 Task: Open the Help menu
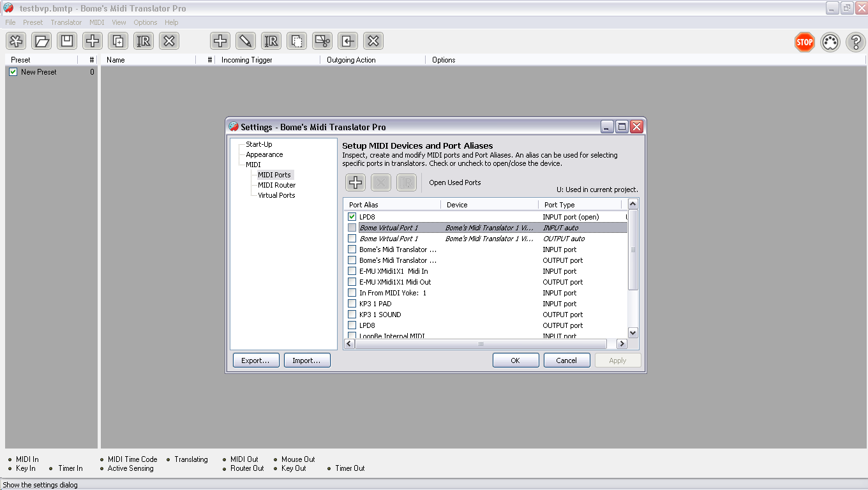pyautogui.click(x=172, y=22)
